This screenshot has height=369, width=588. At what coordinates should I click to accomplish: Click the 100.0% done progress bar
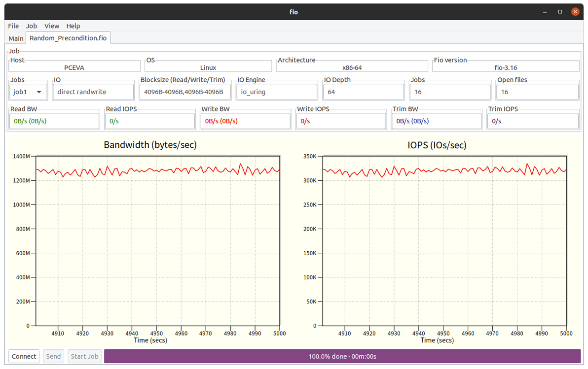click(342, 356)
